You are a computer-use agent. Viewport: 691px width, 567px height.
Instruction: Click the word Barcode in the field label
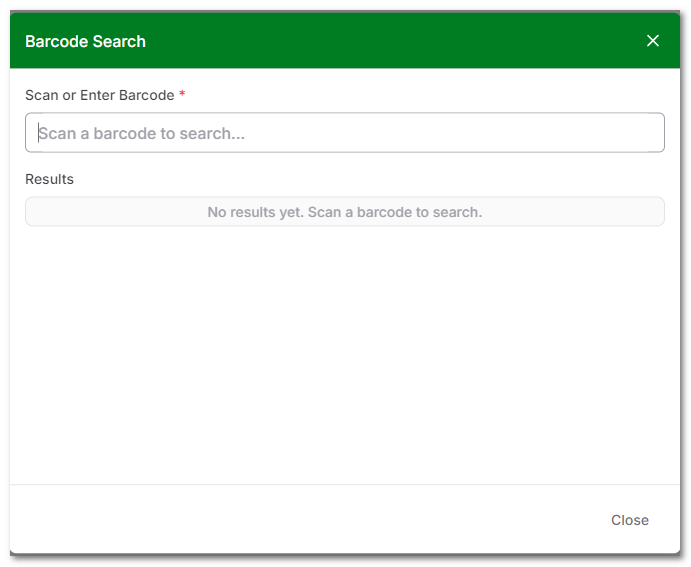(x=146, y=95)
